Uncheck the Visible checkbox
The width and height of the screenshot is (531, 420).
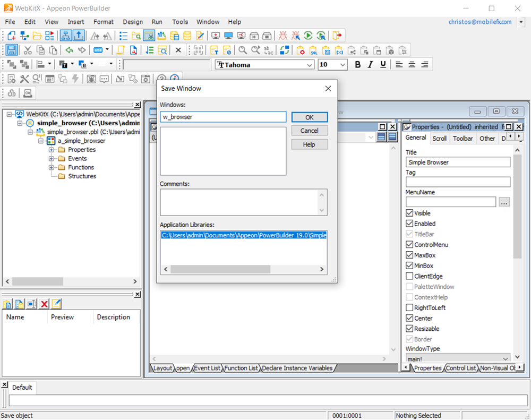tap(409, 213)
